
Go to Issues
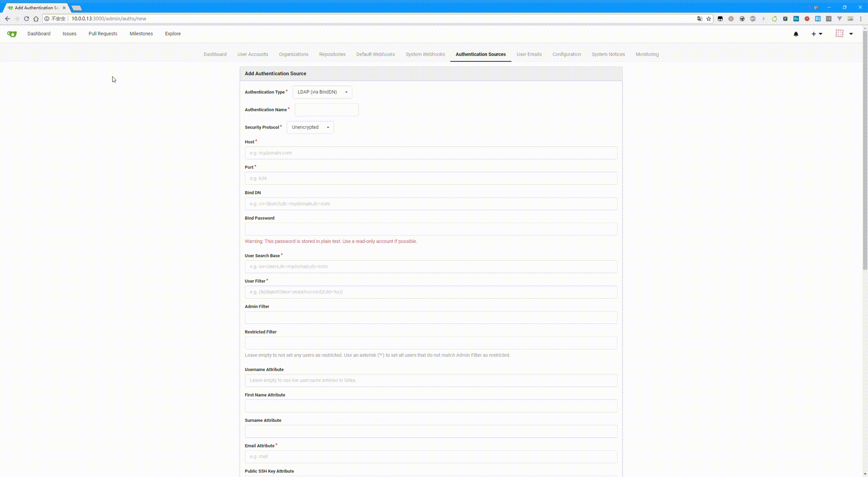pos(69,34)
